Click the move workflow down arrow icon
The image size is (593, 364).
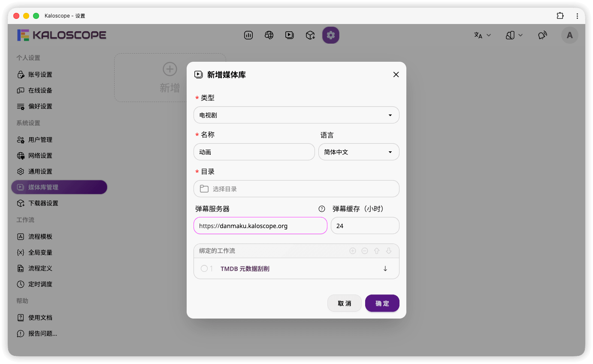(389, 251)
